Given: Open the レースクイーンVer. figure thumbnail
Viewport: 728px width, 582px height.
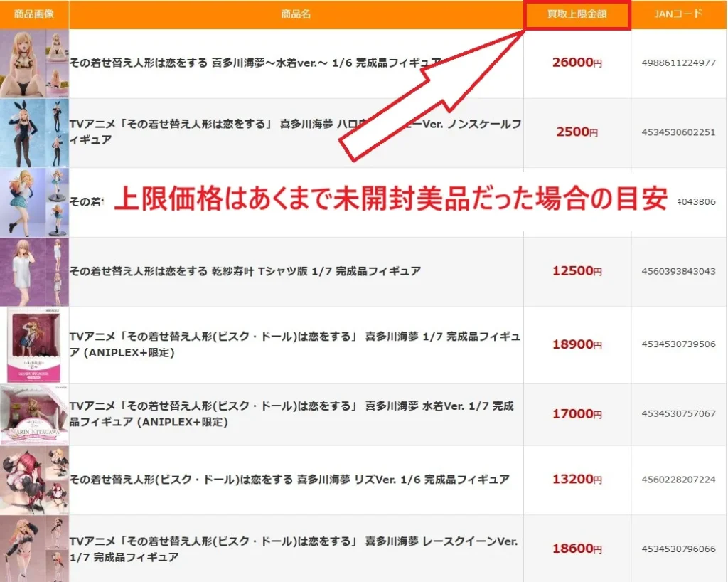Looking at the screenshot, I should coord(34,549).
